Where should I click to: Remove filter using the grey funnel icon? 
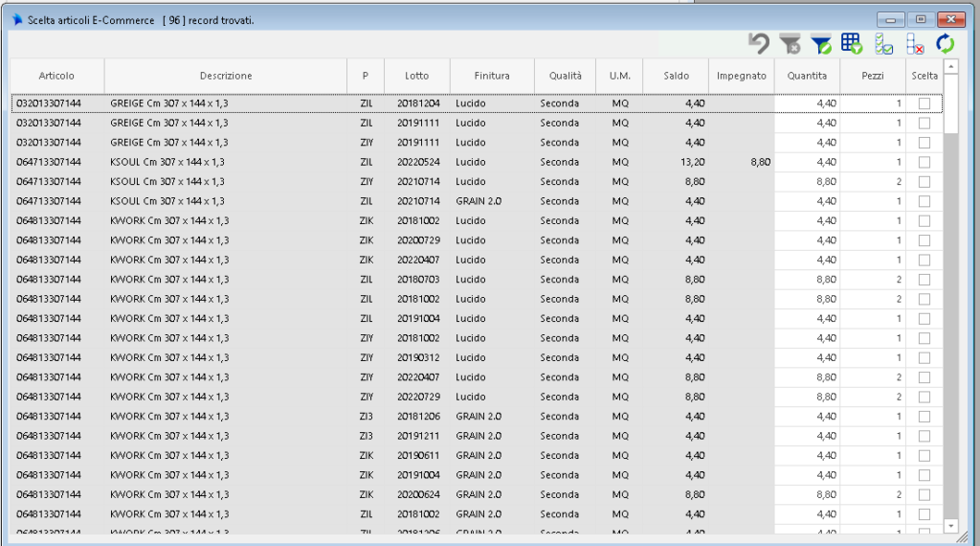coord(790,44)
